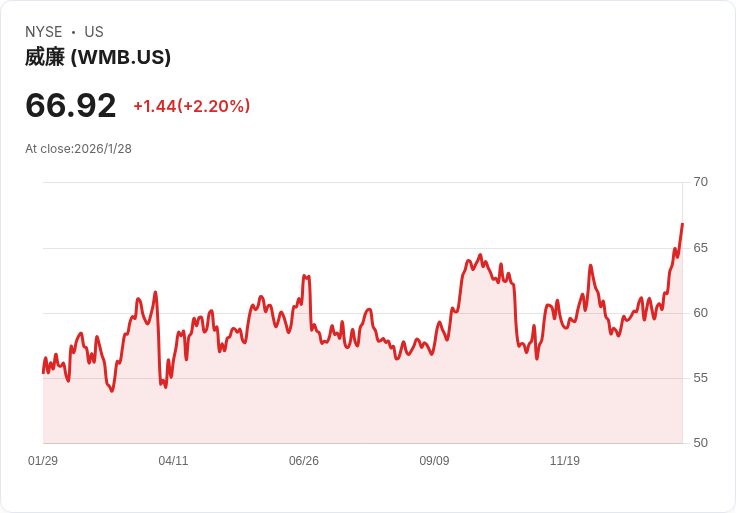This screenshot has height=513, width=736.
Task: Click the 70 y-axis price label
Action: [x=700, y=182]
